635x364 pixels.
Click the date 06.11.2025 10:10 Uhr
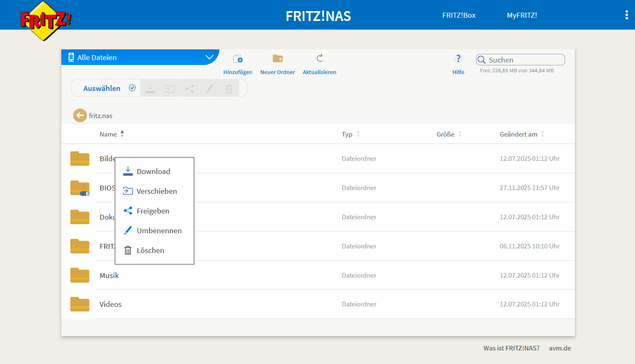coord(530,246)
